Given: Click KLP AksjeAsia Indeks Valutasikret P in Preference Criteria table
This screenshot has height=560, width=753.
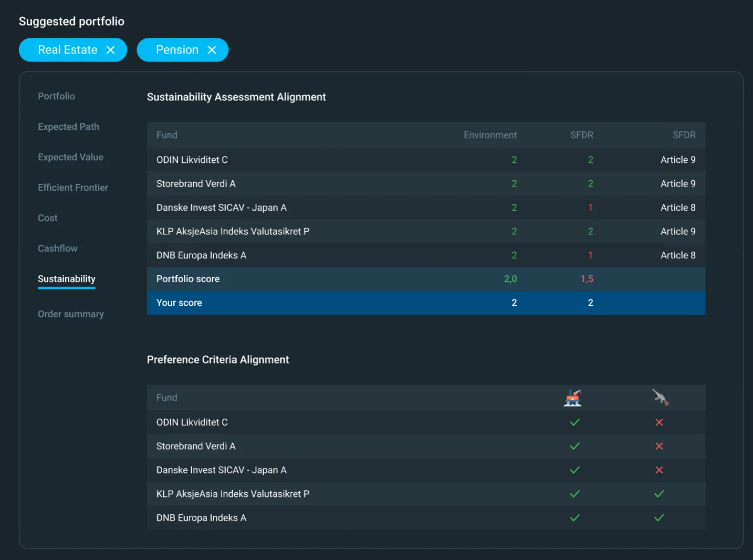Looking at the screenshot, I should click(x=233, y=494).
